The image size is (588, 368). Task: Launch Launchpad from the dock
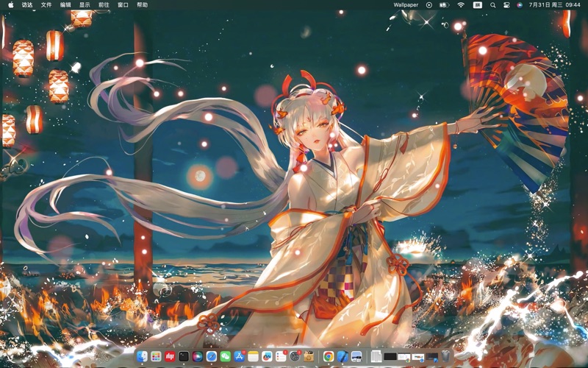pyautogui.click(x=156, y=356)
